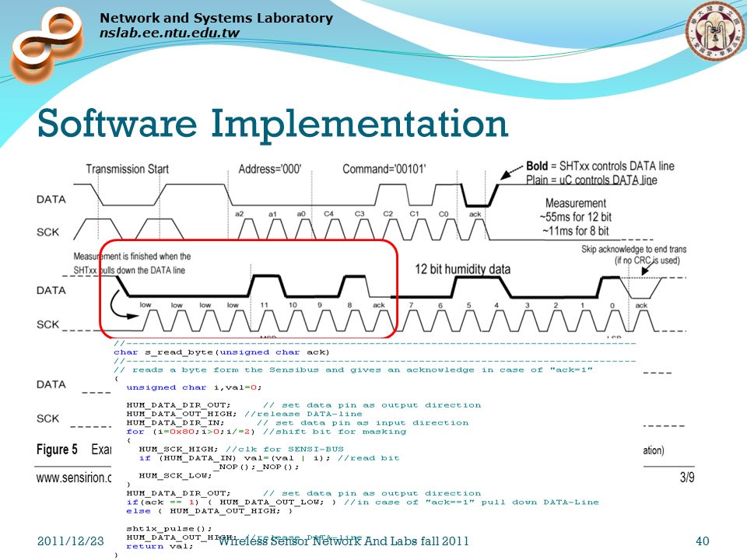
Task: Select the 'sht1x_pulse();' code line
Action: click(169, 529)
